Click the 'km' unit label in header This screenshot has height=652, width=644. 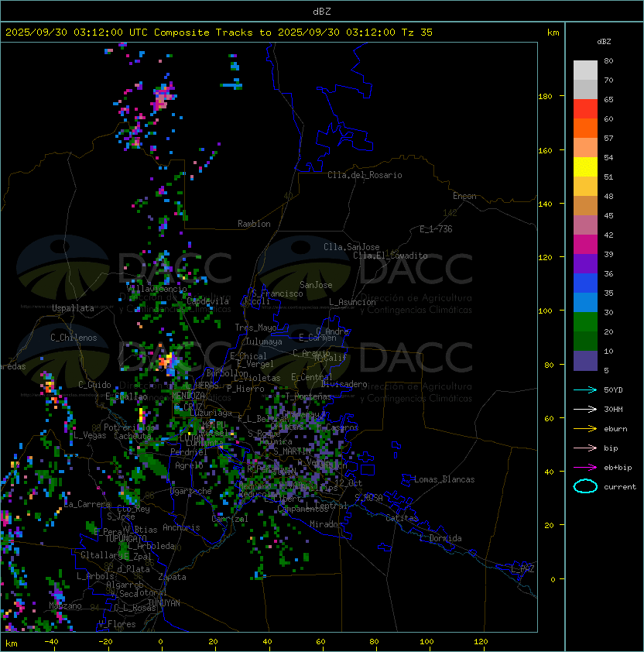[x=553, y=33]
